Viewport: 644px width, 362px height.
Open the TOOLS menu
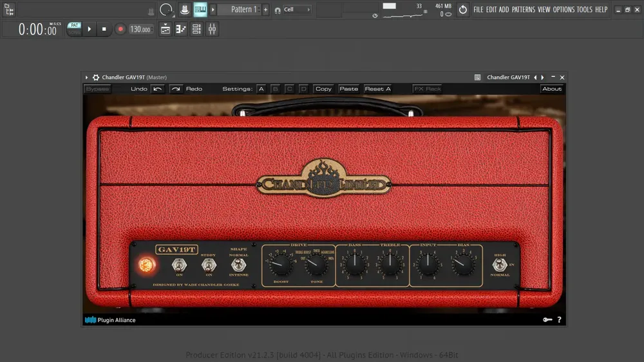pyautogui.click(x=585, y=10)
